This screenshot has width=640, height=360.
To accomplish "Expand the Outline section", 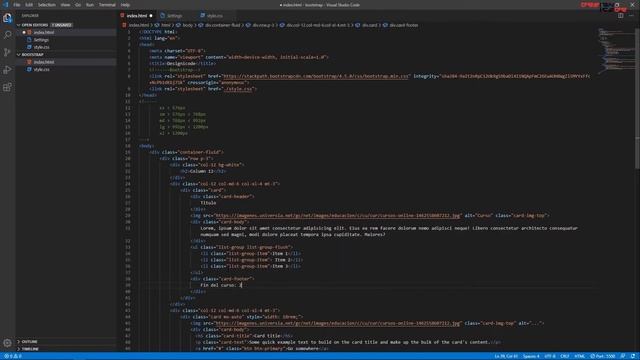I will coord(29,342).
